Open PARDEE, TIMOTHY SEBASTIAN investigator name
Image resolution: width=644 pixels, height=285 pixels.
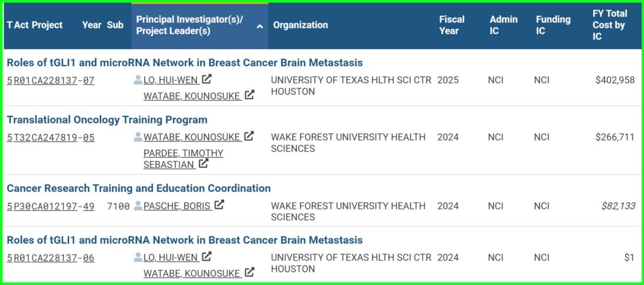(x=183, y=159)
